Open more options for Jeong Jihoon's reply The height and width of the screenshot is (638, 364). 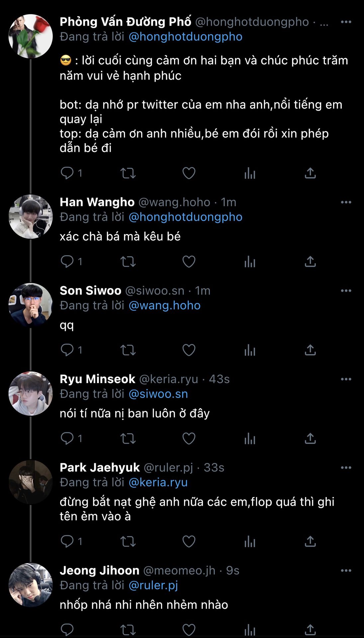(346, 571)
